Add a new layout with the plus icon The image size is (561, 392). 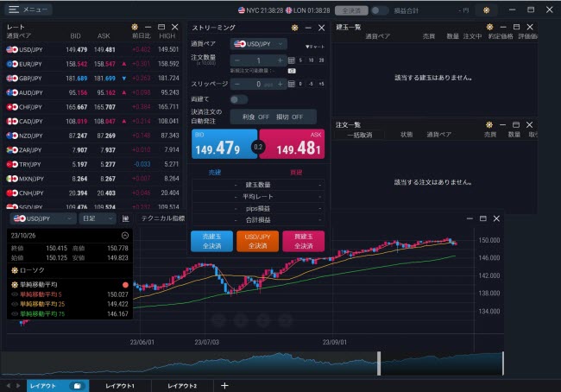(224, 386)
